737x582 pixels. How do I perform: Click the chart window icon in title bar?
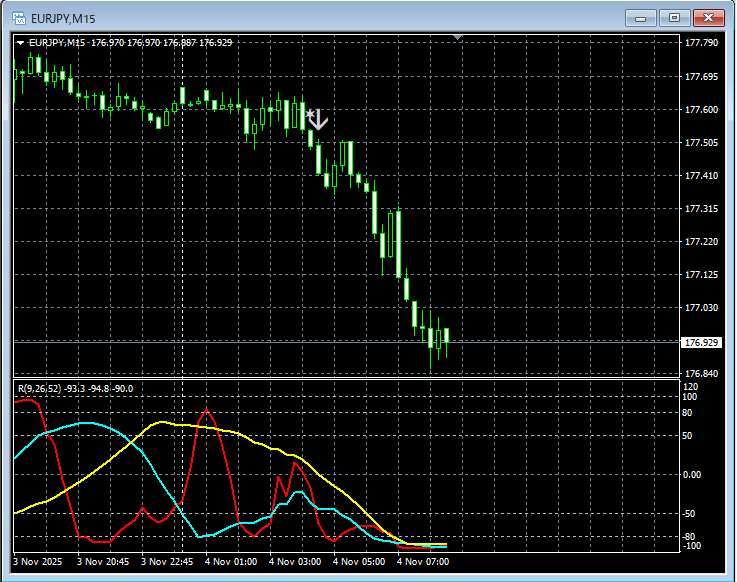click(18, 17)
